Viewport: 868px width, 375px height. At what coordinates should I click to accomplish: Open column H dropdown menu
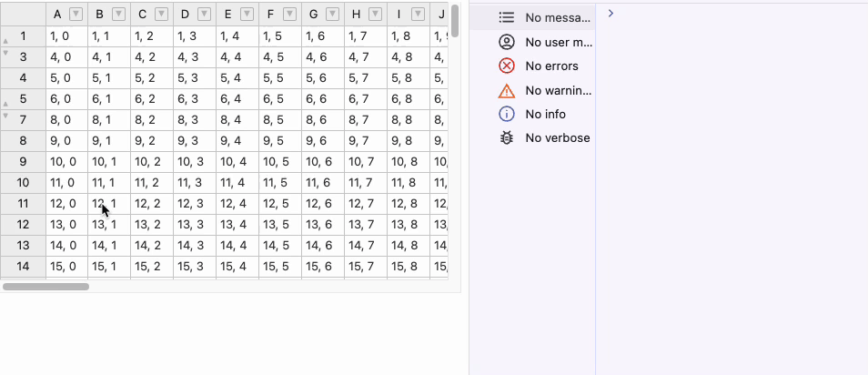375,14
